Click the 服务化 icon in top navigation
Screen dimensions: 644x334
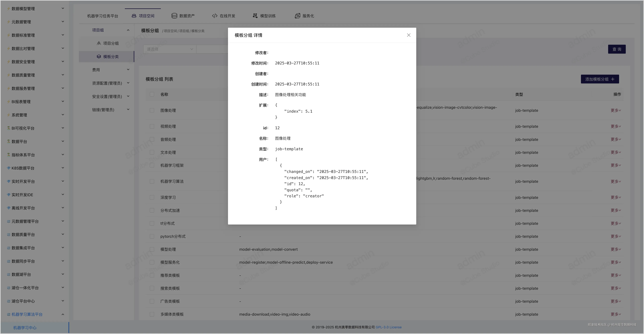click(297, 16)
